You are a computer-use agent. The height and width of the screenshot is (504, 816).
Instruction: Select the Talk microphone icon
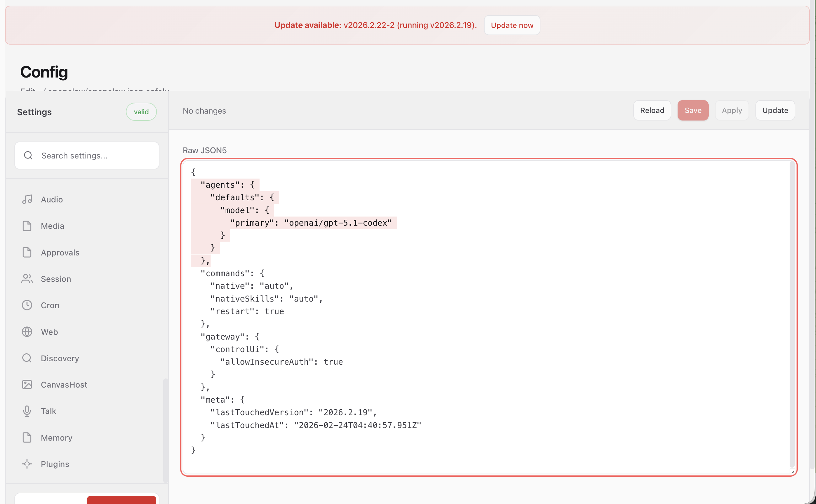coord(27,411)
